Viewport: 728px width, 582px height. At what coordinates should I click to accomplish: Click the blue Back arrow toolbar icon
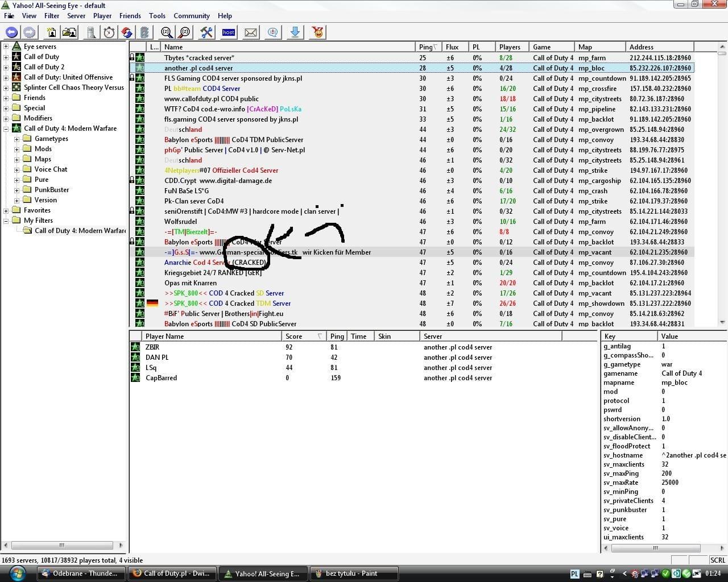click(x=11, y=32)
